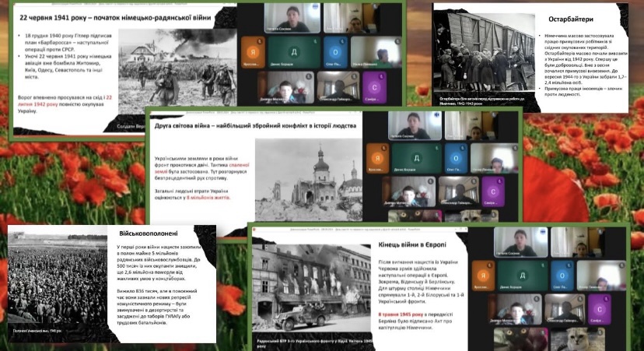644x351 pixels.
Task: Select blue О participant tile in bottom meeting
Action: coord(562,276)
